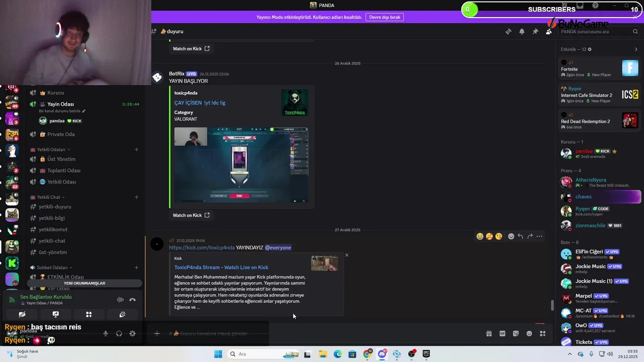Add reaction on the u1 message
Viewport: 644px width, 362px height.
click(x=511, y=236)
